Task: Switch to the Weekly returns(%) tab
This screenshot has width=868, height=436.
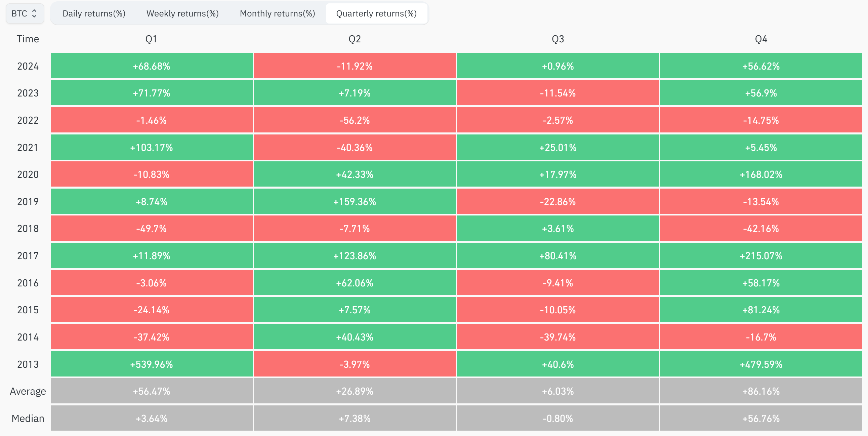Action: coord(182,13)
